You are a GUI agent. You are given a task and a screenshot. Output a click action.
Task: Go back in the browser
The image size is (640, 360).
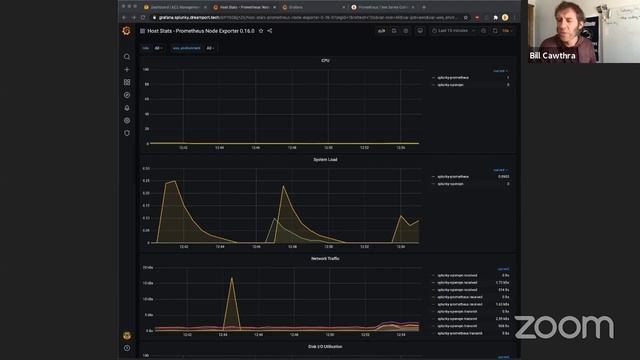[x=124, y=18]
